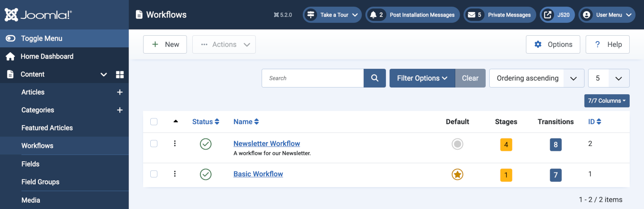Click the Transitions column header
This screenshot has width=644, height=209.
[556, 121]
